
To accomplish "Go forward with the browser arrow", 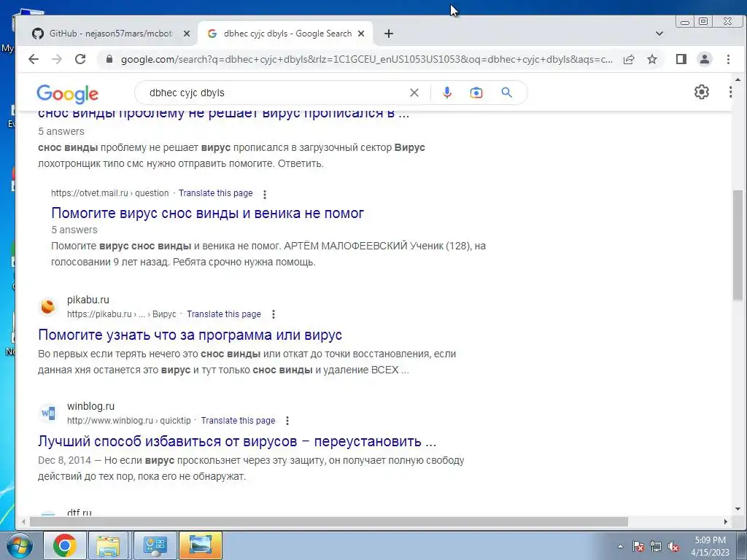I will [x=57, y=59].
